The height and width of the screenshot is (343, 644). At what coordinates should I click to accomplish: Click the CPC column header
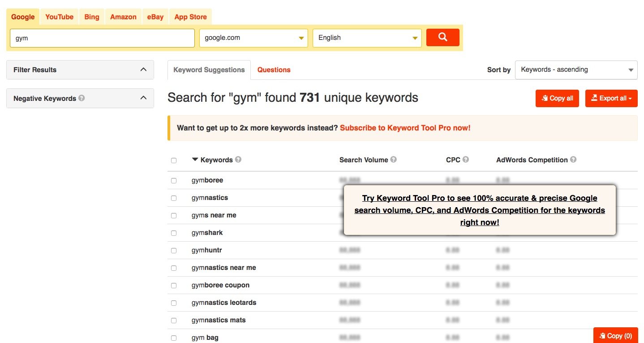click(x=453, y=160)
